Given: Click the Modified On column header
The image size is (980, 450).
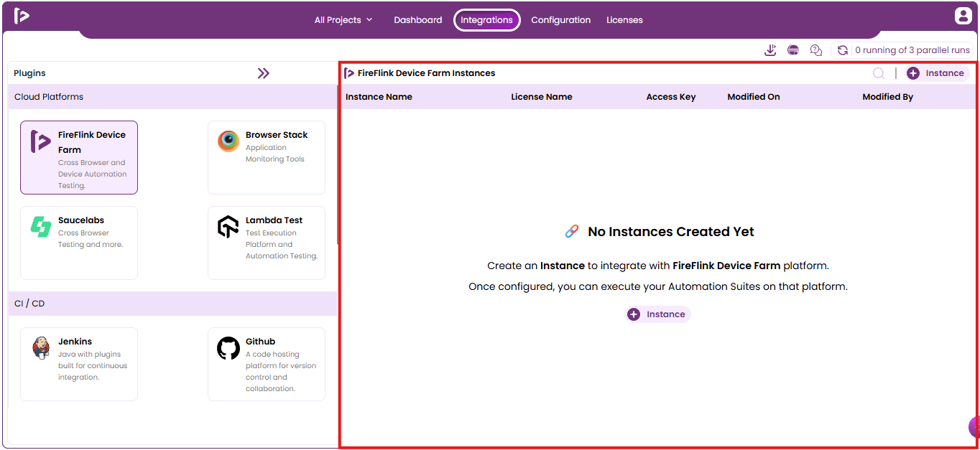Looking at the screenshot, I should pyautogui.click(x=754, y=97).
